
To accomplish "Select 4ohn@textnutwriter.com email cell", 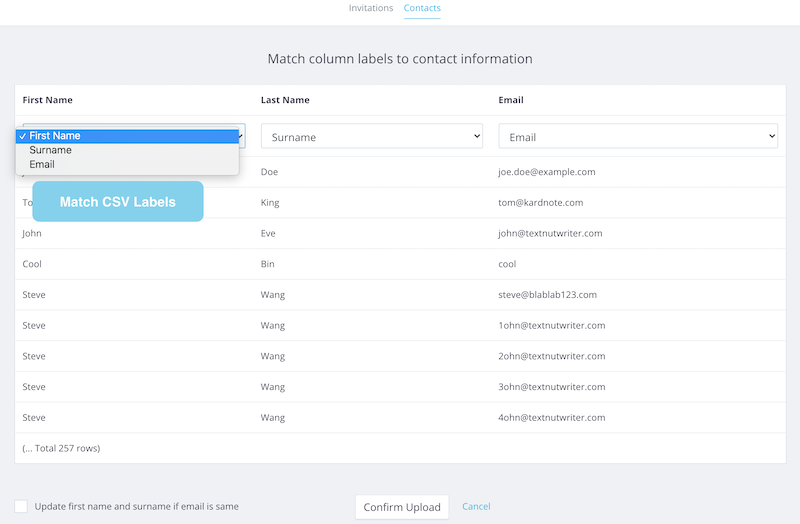I will [x=552, y=417].
